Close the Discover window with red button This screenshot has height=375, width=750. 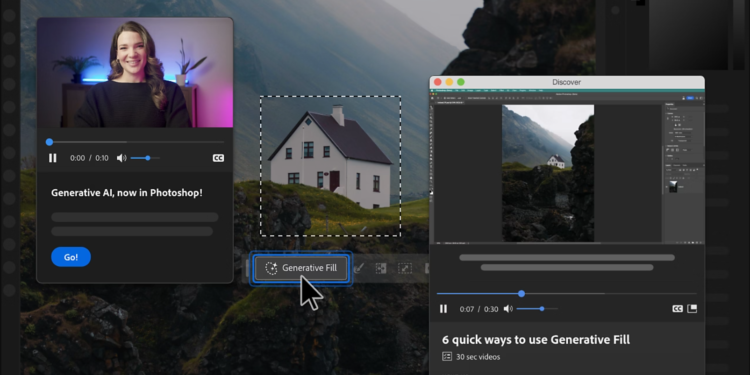[438, 82]
